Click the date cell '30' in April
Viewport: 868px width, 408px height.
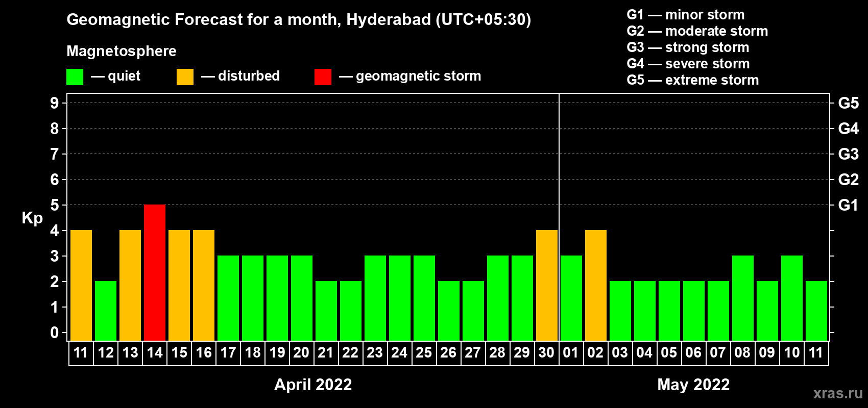pyautogui.click(x=547, y=353)
